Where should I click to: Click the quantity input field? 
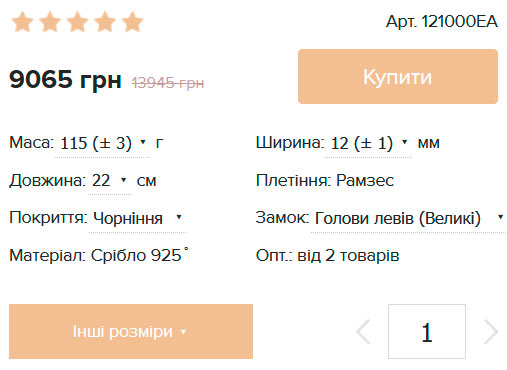427,331
